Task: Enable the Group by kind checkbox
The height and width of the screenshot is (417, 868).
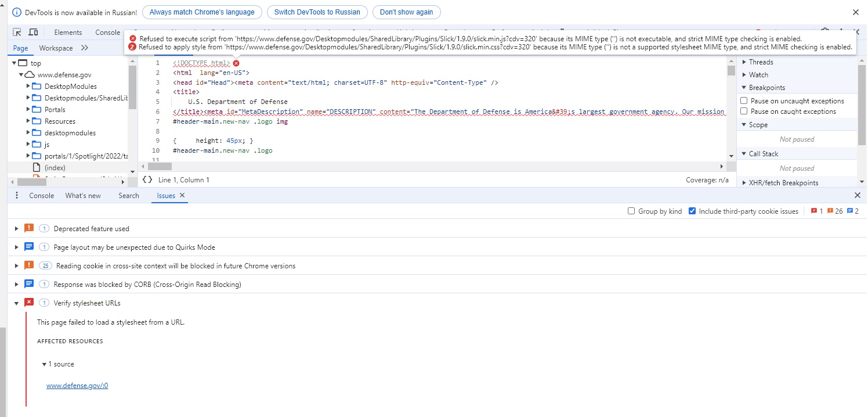Action: coord(631,211)
